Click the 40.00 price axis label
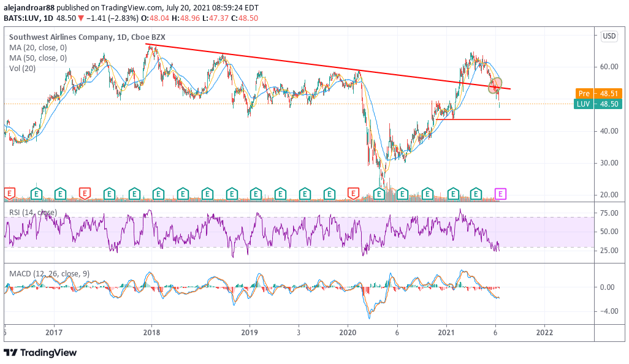This screenshot has height=364, width=629. click(x=609, y=131)
